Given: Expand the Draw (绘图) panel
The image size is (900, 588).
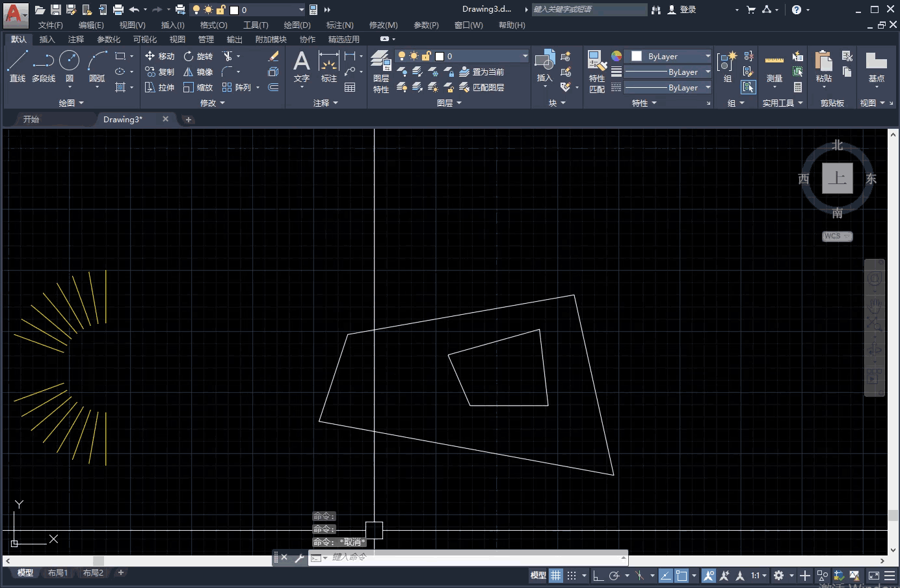Looking at the screenshot, I should coord(72,103).
